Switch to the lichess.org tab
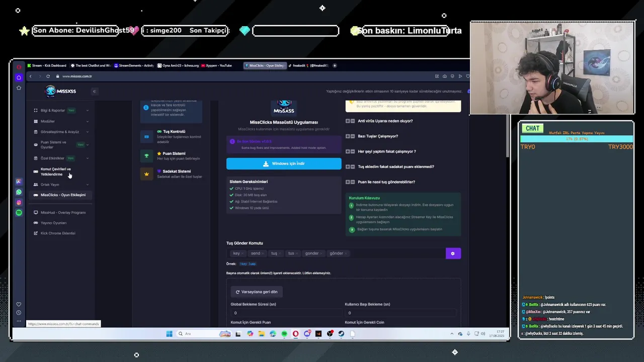The width and height of the screenshot is (644, 362). tap(178, 65)
